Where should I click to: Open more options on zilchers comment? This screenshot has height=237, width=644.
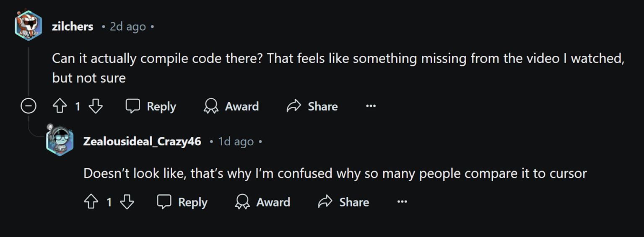tap(371, 106)
